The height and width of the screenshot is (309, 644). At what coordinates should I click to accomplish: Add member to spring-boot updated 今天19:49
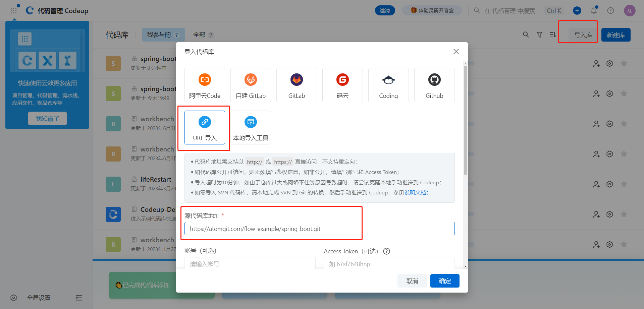(x=596, y=94)
